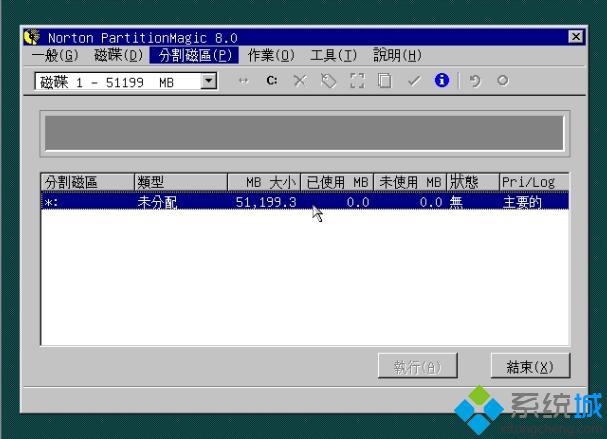Click the check partition checkmark icon
607x439 pixels.
pos(414,81)
